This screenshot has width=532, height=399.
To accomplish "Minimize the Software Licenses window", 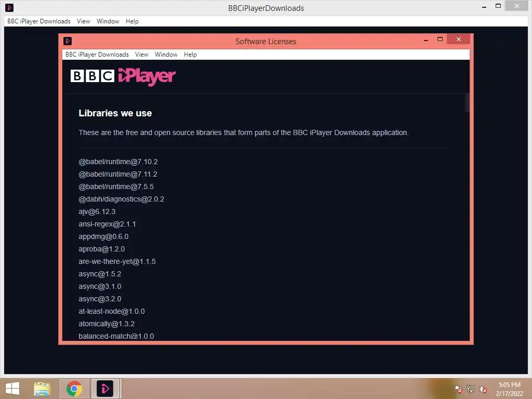I will click(426, 39).
